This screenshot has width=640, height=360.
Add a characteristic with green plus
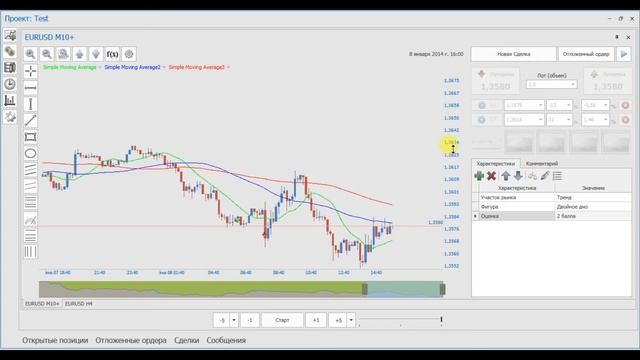[479, 176]
